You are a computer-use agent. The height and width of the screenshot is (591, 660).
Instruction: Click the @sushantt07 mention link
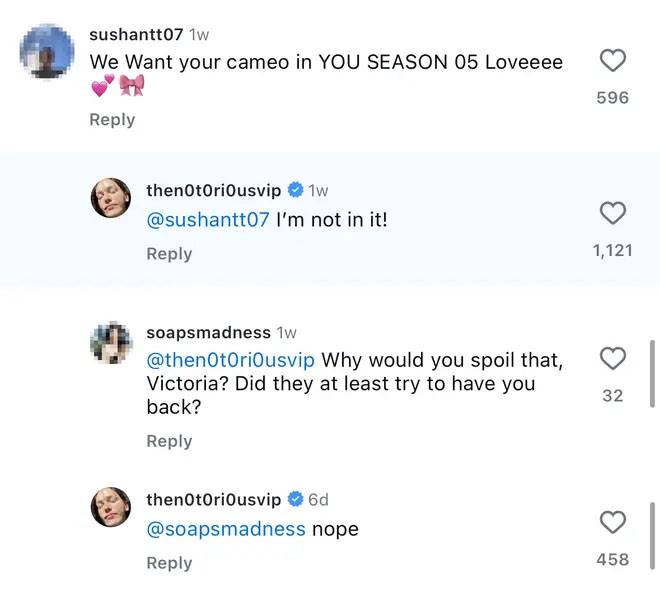[x=208, y=220]
